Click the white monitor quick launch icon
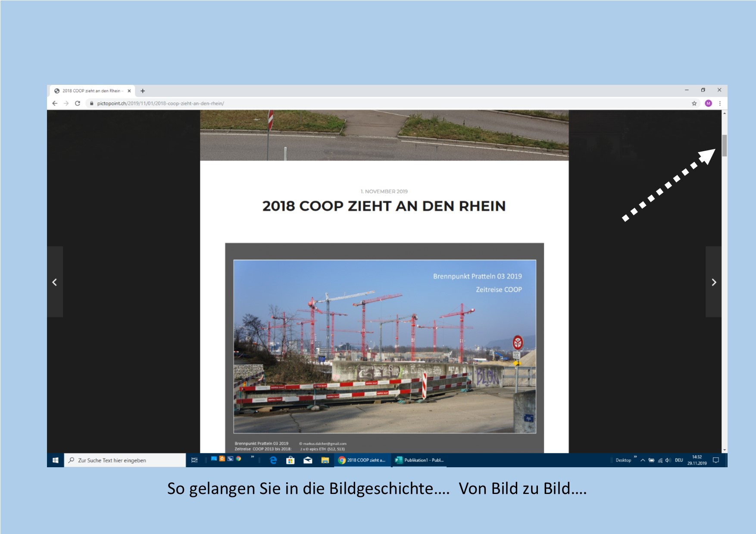 230,459
